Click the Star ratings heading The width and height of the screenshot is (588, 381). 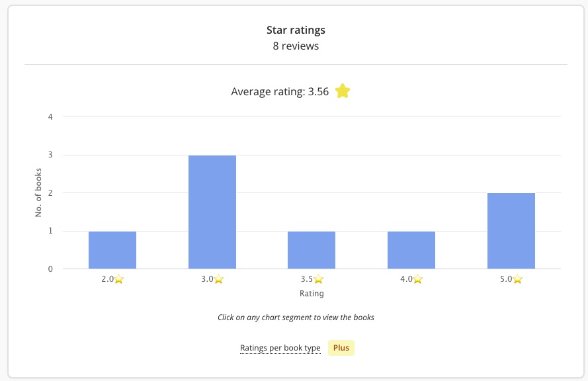[296, 30]
